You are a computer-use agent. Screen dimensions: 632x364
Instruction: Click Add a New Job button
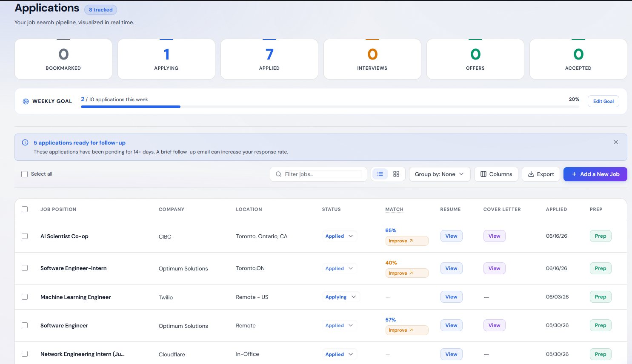(x=595, y=174)
